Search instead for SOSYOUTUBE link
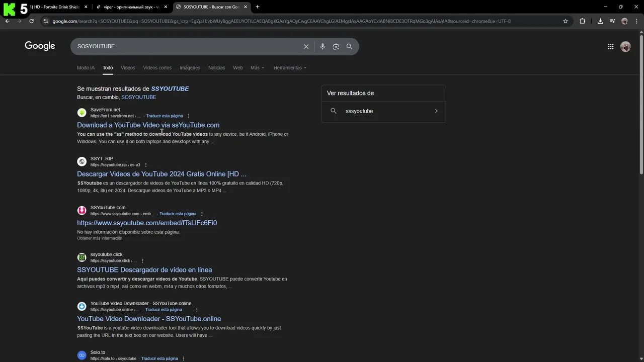Image resolution: width=644 pixels, height=362 pixels. point(138,97)
